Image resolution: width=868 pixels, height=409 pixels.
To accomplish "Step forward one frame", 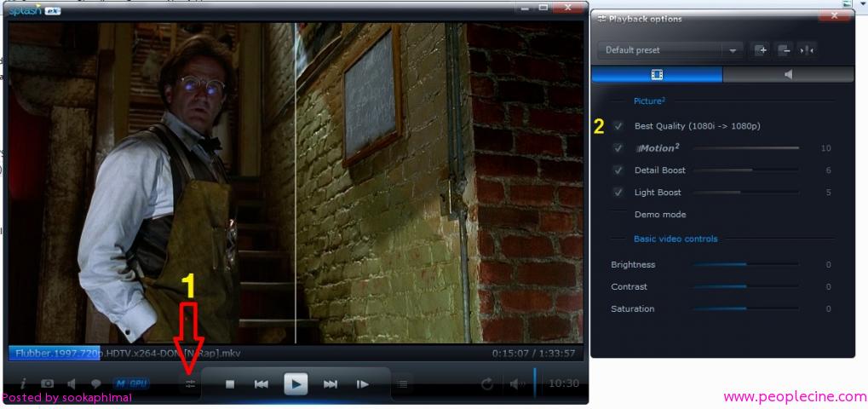I will pyautogui.click(x=363, y=384).
